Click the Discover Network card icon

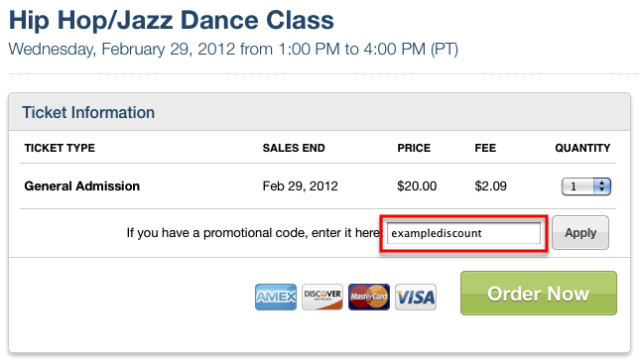click(x=322, y=298)
